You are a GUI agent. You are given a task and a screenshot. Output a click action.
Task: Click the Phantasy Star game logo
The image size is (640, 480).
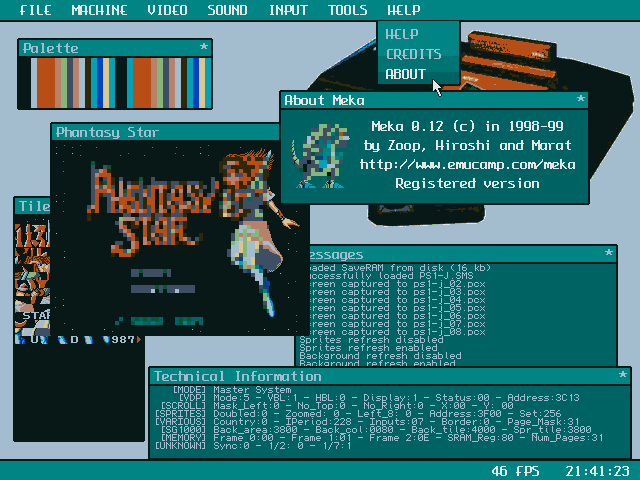(x=153, y=208)
